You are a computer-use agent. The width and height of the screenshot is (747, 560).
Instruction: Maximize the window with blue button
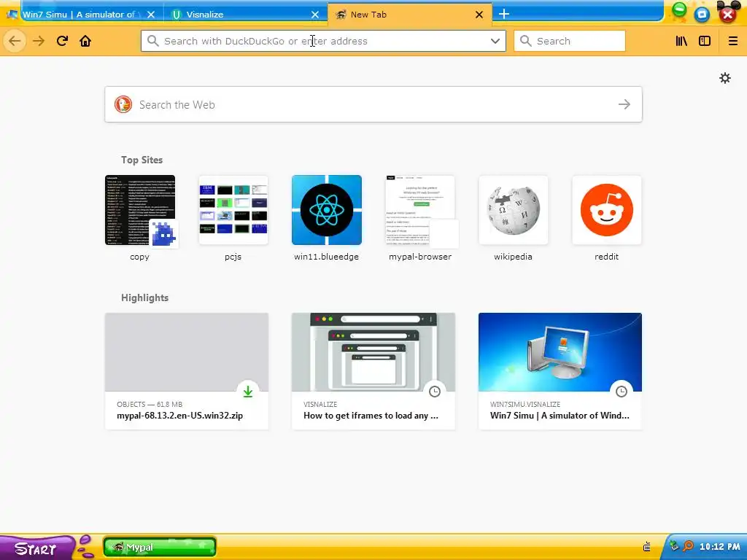(x=703, y=15)
